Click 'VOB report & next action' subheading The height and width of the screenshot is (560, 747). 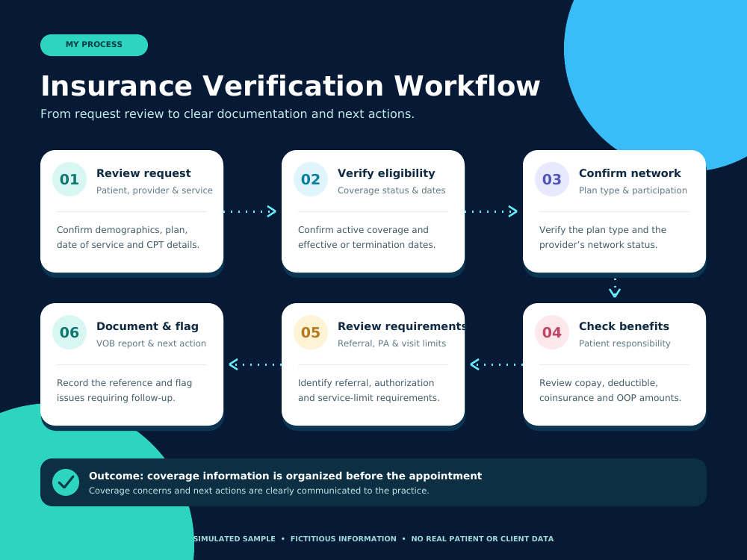[151, 343]
